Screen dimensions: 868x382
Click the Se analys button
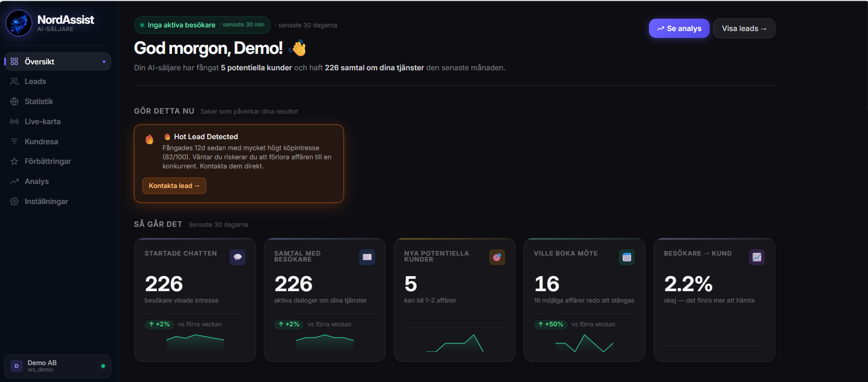click(679, 28)
